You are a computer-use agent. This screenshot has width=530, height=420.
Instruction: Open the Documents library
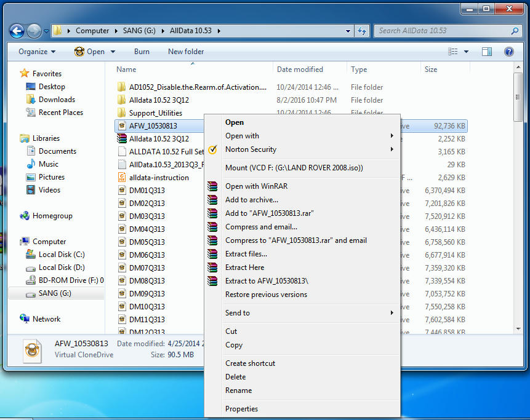[x=57, y=151]
